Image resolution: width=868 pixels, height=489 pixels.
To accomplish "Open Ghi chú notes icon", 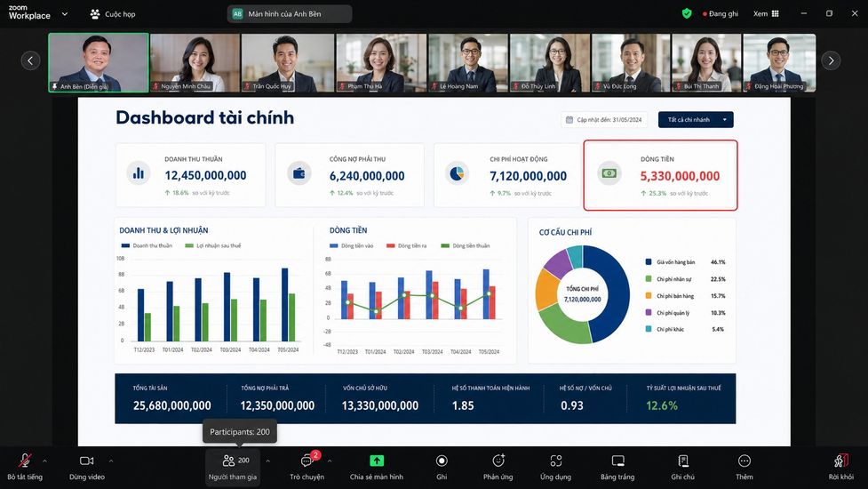I will [x=683, y=461].
